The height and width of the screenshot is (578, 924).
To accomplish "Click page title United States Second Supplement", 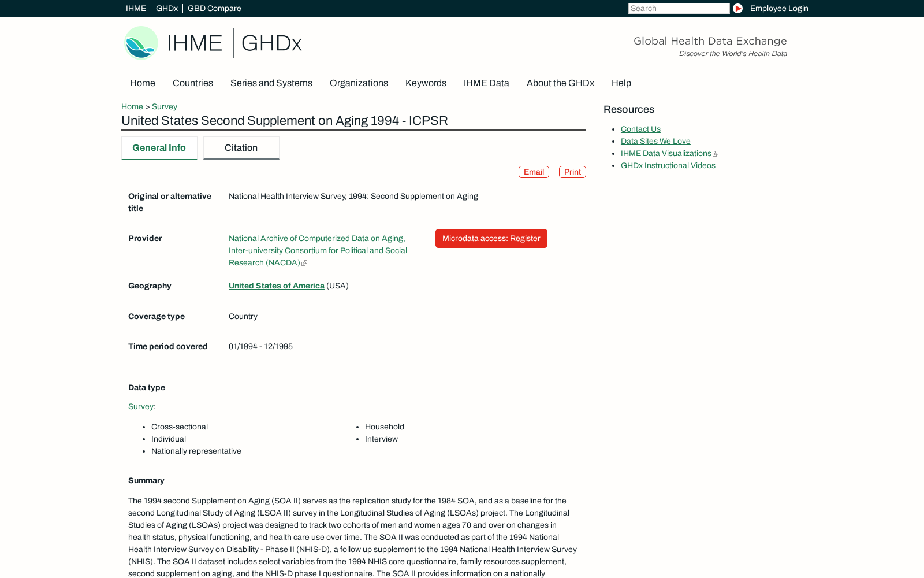I will pyautogui.click(x=285, y=121).
